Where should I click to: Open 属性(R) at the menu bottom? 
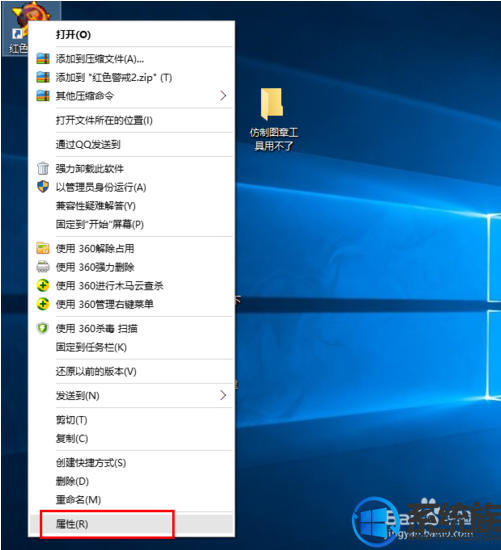point(131,524)
